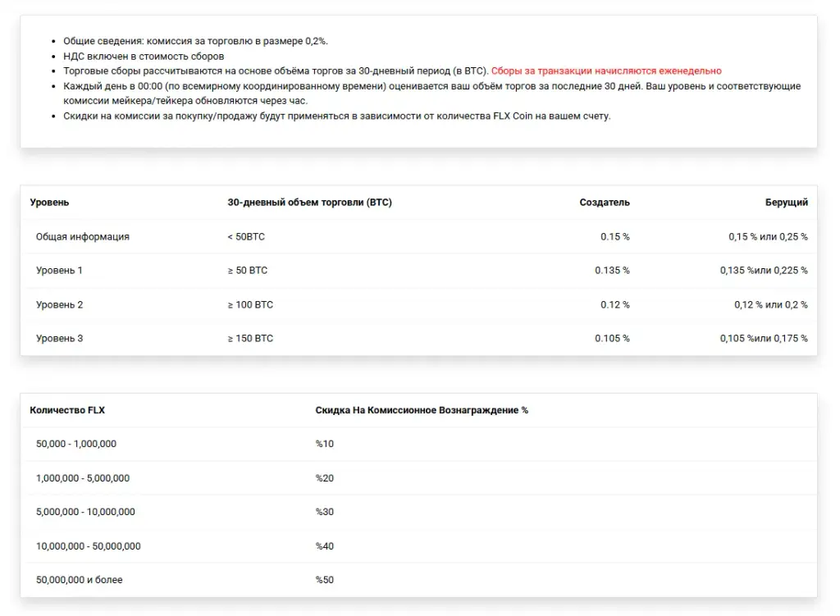Click the %30 discount value
The image size is (840, 616).
click(324, 512)
